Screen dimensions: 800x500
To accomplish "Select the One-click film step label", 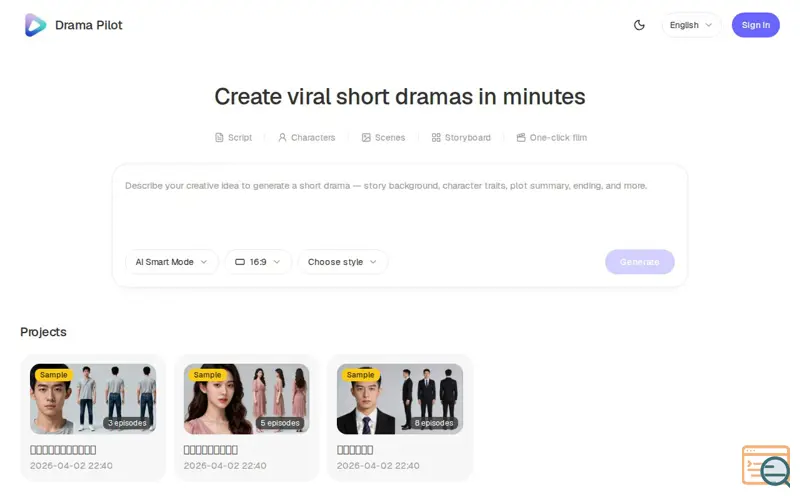I will pyautogui.click(x=558, y=138).
